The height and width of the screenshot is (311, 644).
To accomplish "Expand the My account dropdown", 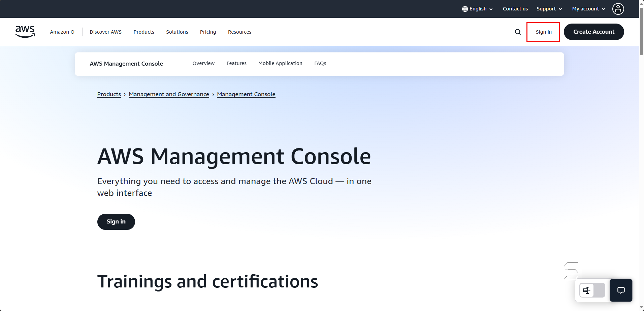I will click(588, 9).
